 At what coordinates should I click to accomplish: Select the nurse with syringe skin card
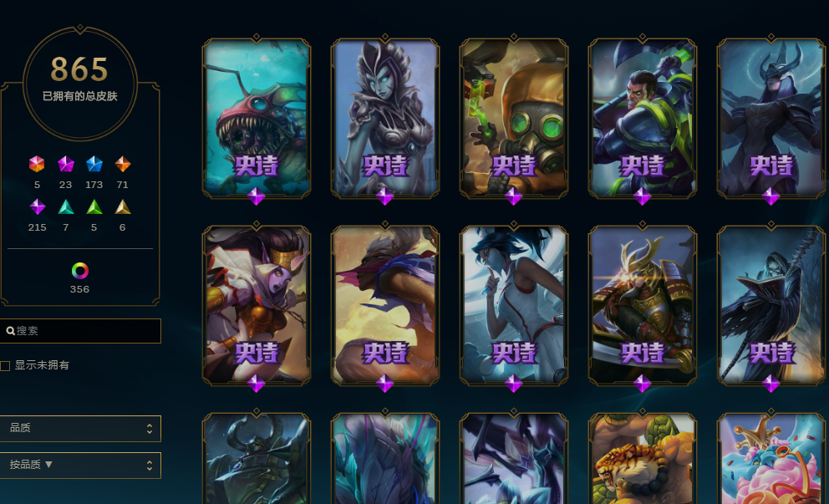coord(514,306)
